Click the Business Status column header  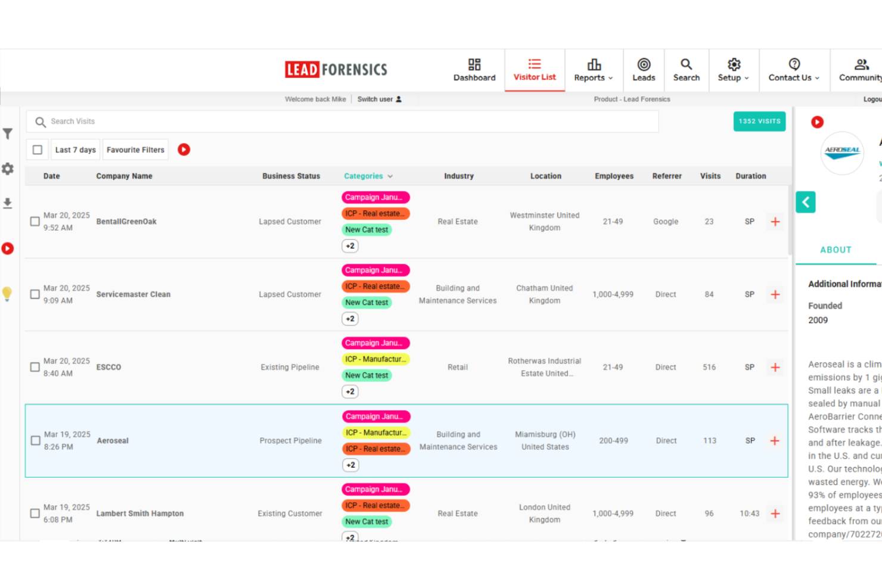pos(291,176)
